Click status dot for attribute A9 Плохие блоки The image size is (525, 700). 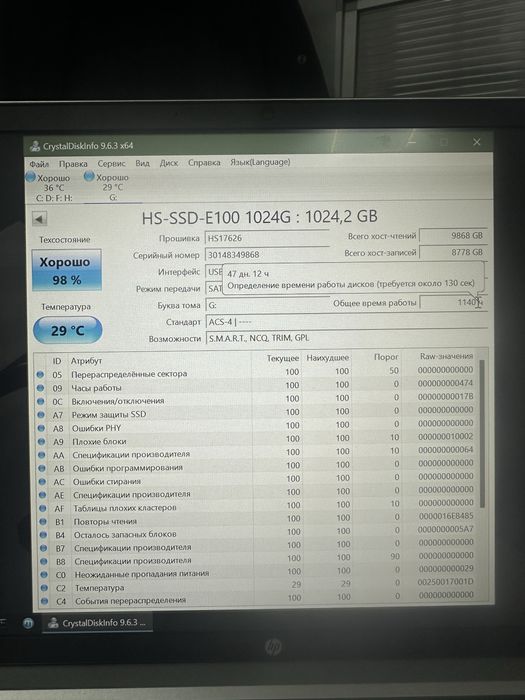pyautogui.click(x=42, y=442)
